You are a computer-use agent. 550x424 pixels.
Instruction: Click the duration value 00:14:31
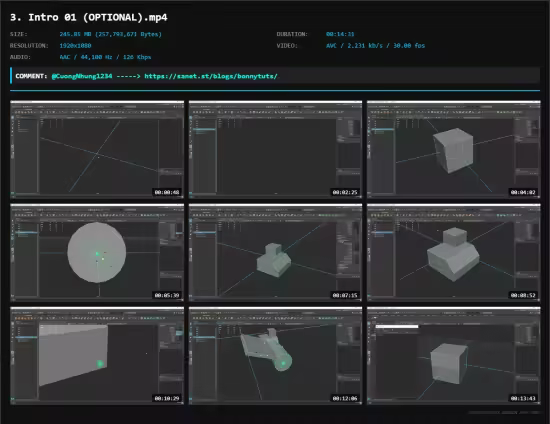point(340,34)
